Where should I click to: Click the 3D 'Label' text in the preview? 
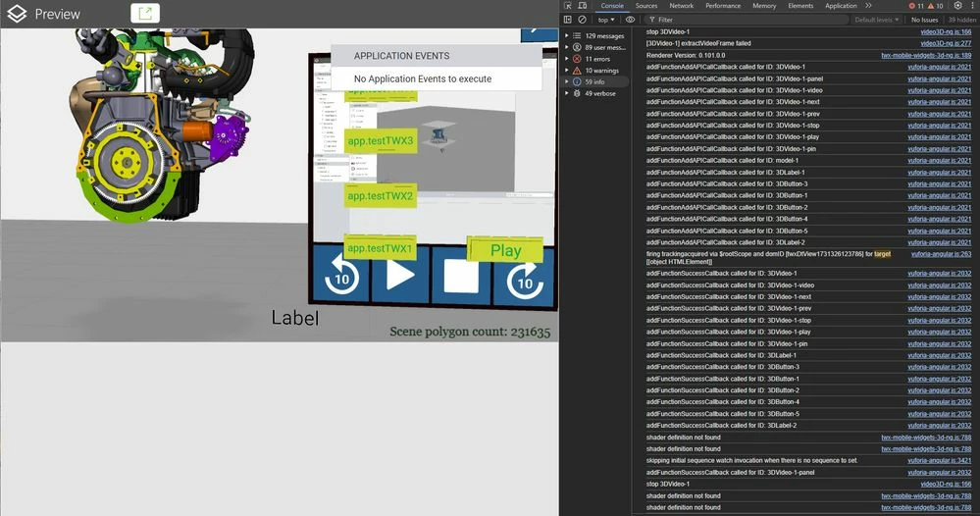pyautogui.click(x=294, y=317)
